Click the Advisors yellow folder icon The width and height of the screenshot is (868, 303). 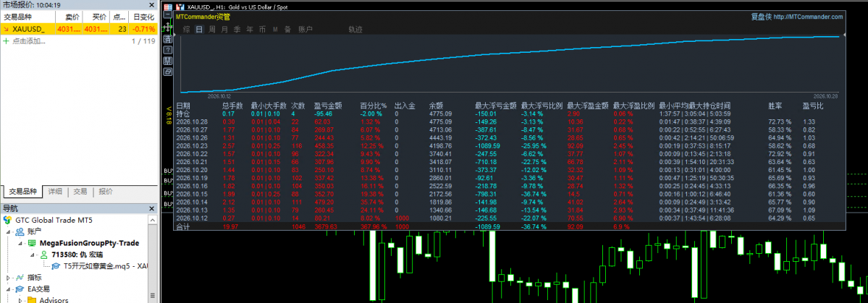point(32,300)
